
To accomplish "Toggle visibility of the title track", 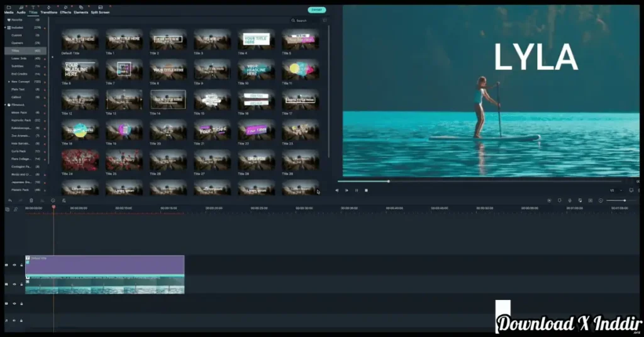I will click(x=14, y=265).
